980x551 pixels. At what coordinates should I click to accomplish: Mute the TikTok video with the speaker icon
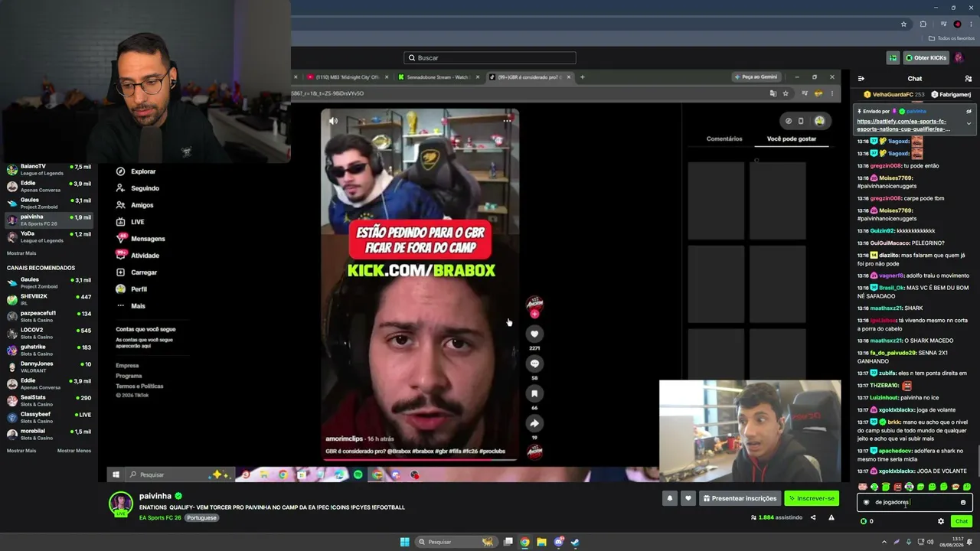click(333, 121)
